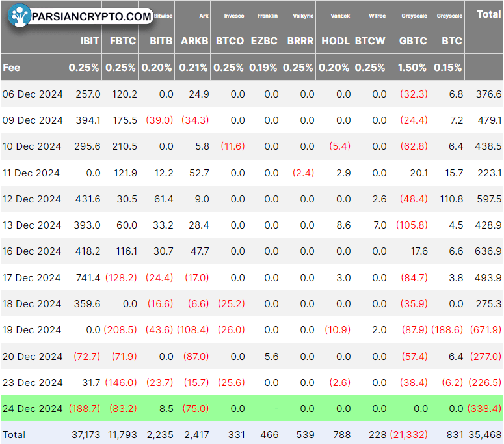Click the Total column header
This screenshot has width=504, height=444.
point(488,14)
